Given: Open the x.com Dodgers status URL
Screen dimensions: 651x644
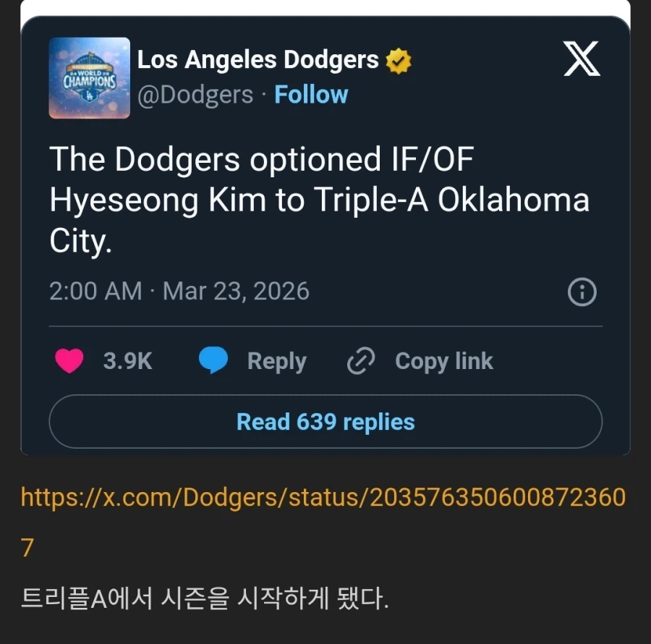Looking at the screenshot, I should tap(325, 497).
